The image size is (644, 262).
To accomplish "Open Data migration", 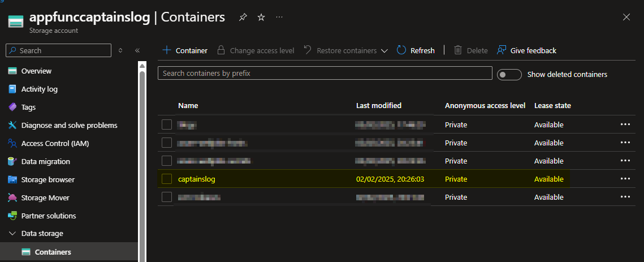I will 46,161.
